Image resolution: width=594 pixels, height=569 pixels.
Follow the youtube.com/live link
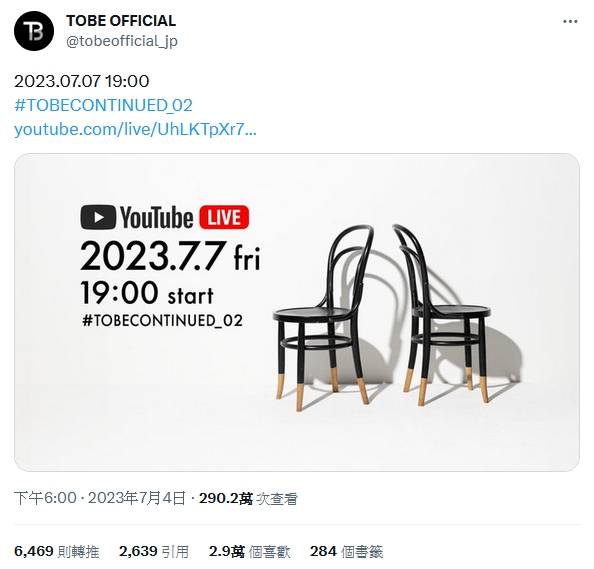[135, 130]
